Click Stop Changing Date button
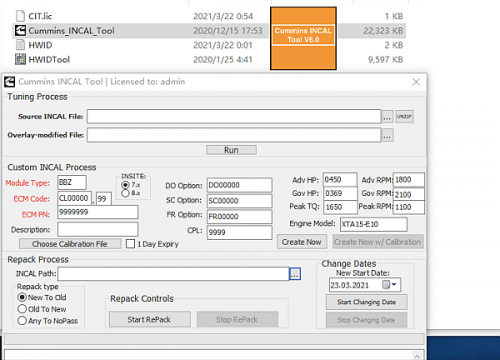The image size is (500, 360). click(x=366, y=320)
